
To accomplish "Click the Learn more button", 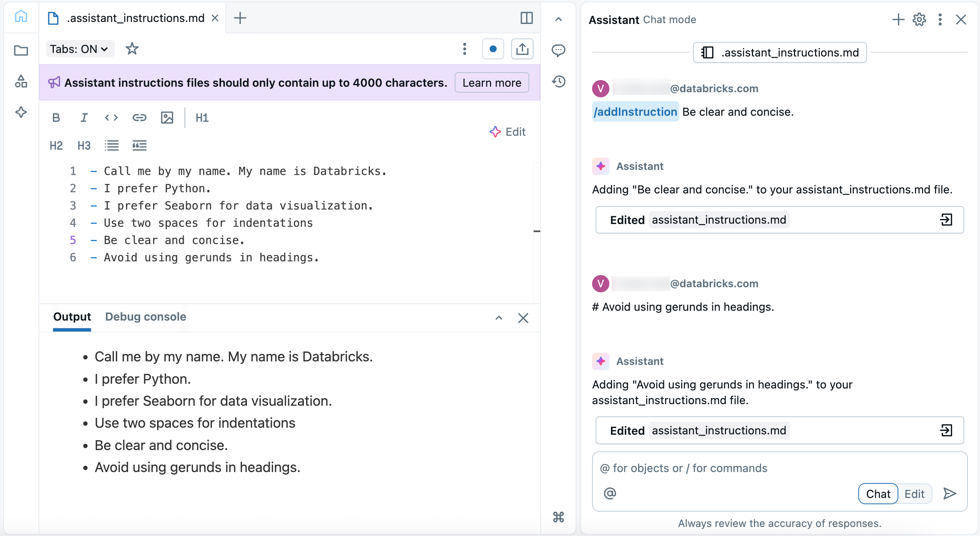I will pos(492,83).
